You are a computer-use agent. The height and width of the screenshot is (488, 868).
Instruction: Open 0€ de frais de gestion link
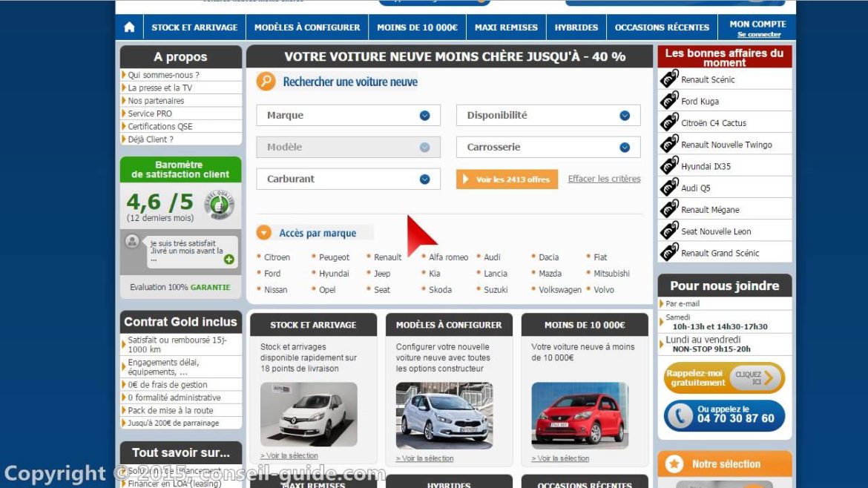[167, 384]
